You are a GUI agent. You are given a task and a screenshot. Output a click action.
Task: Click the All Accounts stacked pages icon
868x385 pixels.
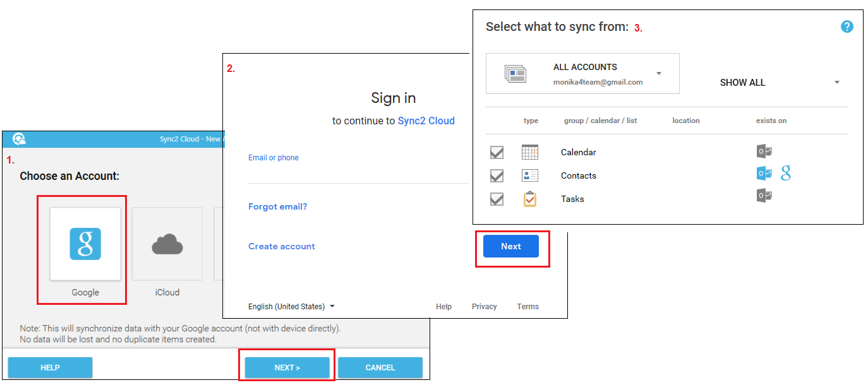[515, 74]
